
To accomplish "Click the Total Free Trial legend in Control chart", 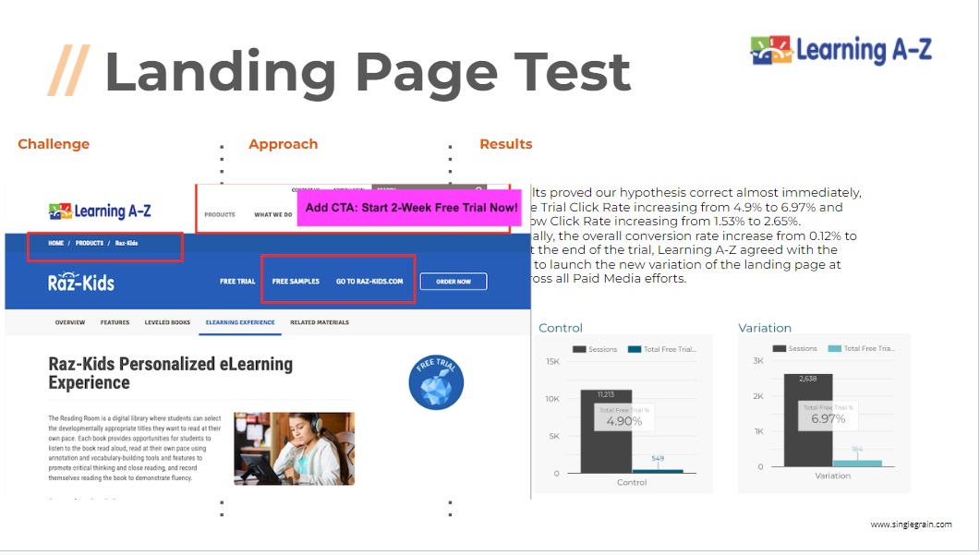I will (662, 349).
